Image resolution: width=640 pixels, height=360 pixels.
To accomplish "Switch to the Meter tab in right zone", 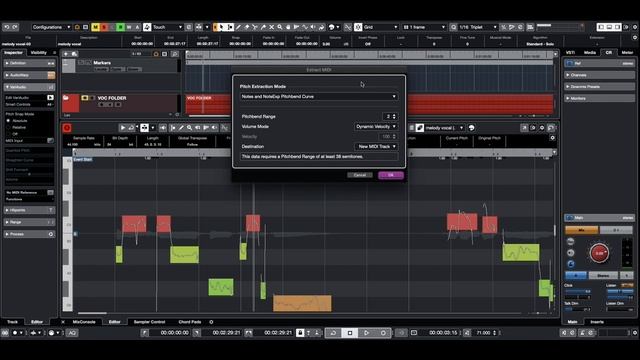I will coord(627,53).
